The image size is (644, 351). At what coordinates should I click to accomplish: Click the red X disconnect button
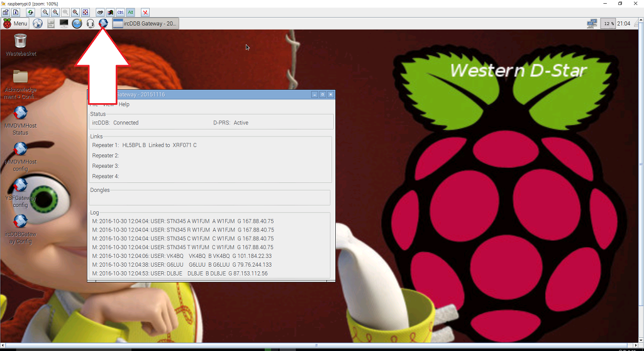click(x=145, y=13)
